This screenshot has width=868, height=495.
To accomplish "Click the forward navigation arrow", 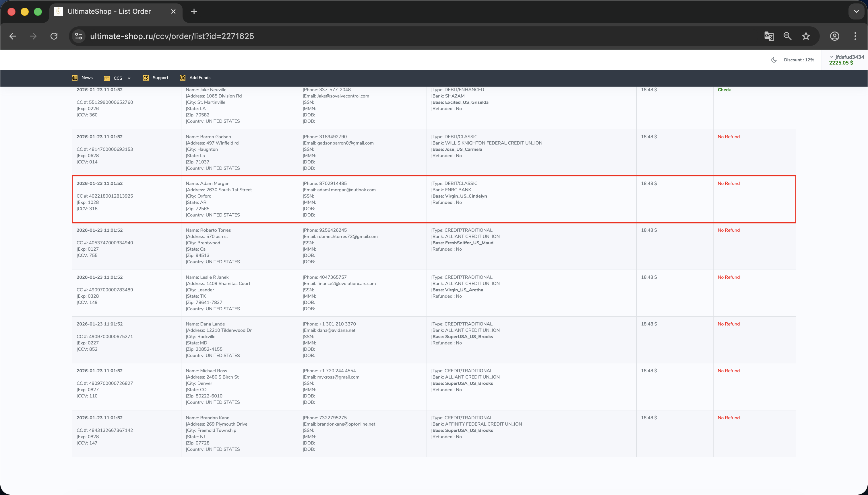I will 33,36.
